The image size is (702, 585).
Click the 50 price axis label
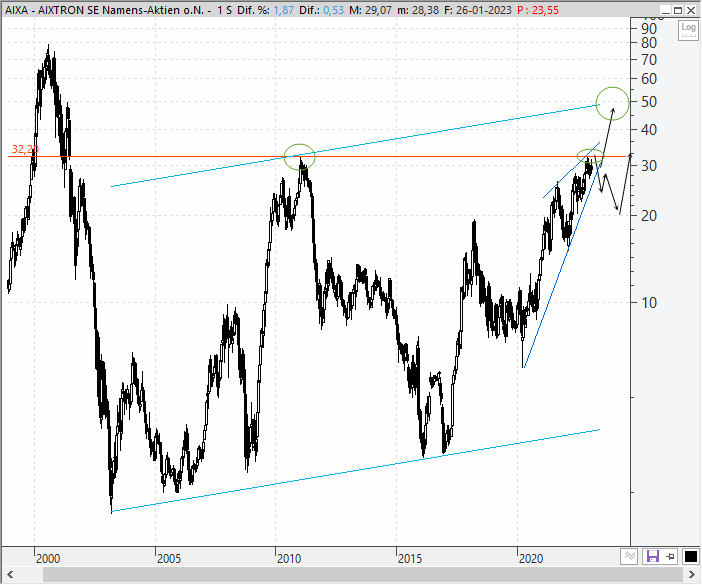(649, 102)
